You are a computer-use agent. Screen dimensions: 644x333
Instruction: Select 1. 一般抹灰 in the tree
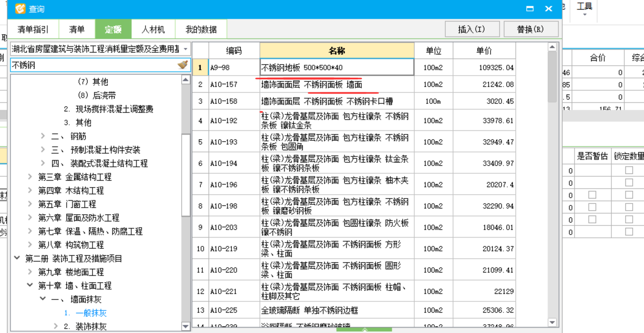(85, 313)
